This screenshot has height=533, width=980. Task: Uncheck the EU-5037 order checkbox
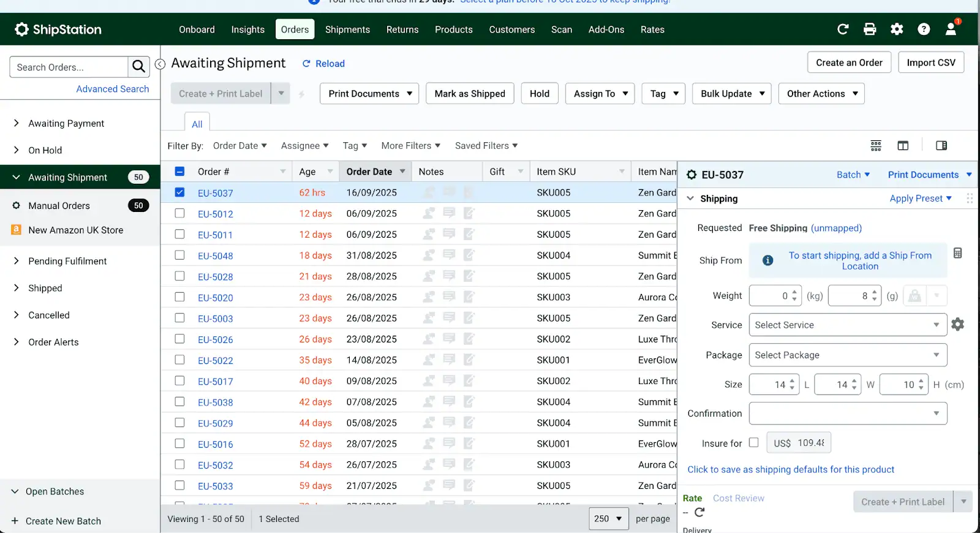point(179,192)
